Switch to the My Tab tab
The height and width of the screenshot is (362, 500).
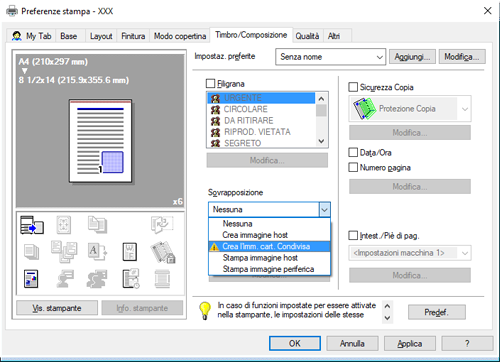pos(32,36)
